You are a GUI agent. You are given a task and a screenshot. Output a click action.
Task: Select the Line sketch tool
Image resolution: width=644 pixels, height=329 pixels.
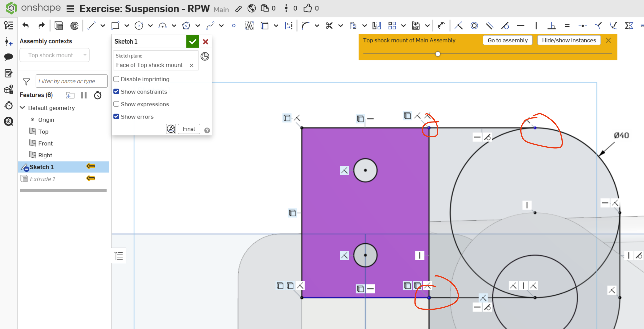click(92, 26)
